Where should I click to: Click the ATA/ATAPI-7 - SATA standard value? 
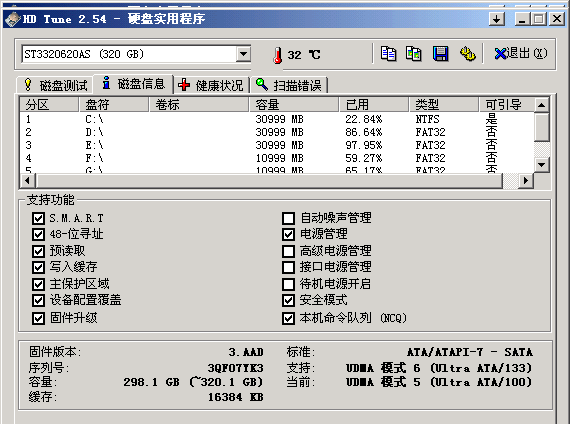click(x=470, y=352)
